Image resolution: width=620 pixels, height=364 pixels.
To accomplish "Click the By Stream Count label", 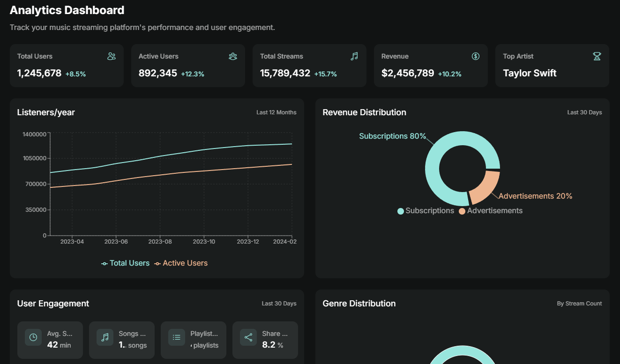I will coord(580,304).
